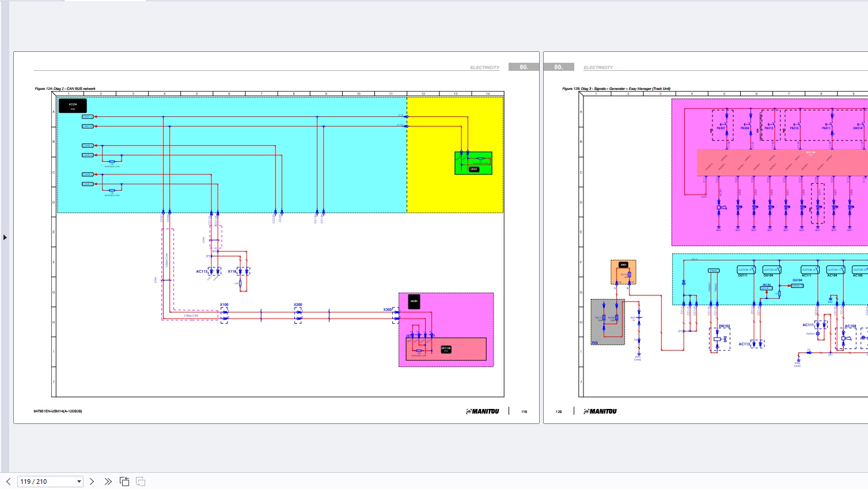Click the previous view icon

(124, 482)
